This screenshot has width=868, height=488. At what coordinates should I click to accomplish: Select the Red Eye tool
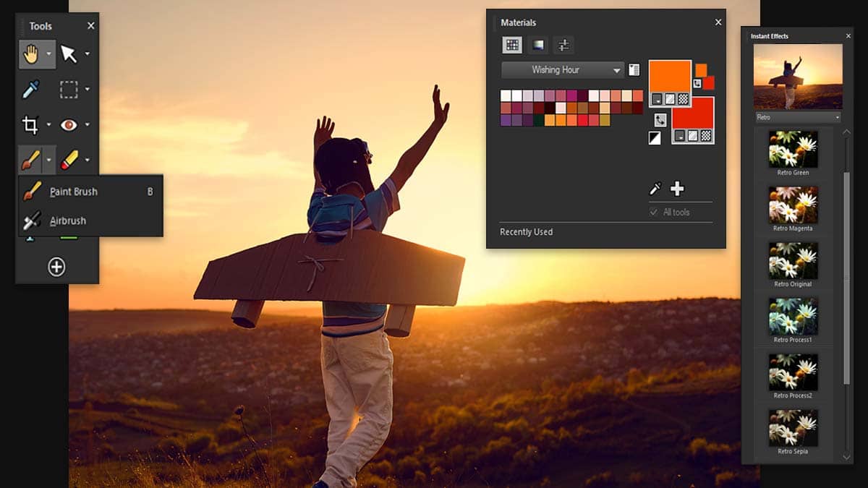pos(69,125)
